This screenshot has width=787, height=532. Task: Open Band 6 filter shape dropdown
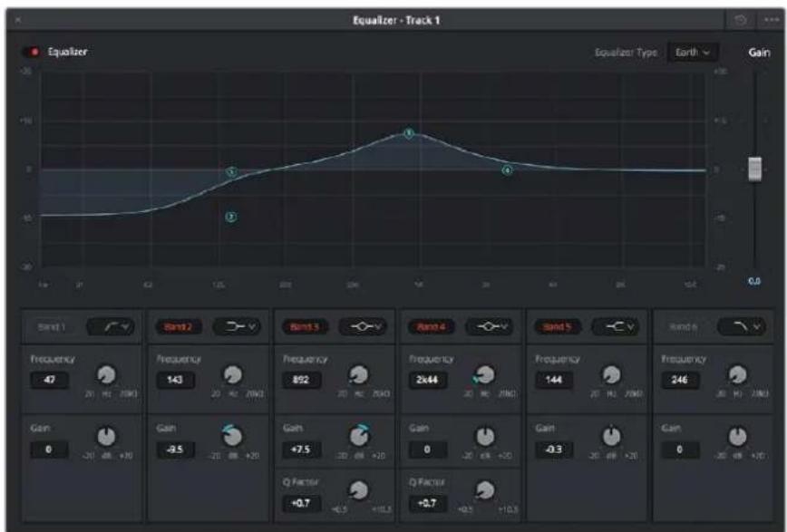(743, 327)
